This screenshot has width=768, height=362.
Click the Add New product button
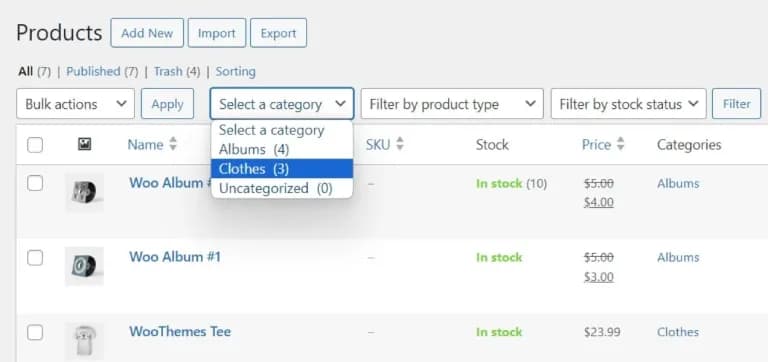pyautogui.click(x=147, y=33)
